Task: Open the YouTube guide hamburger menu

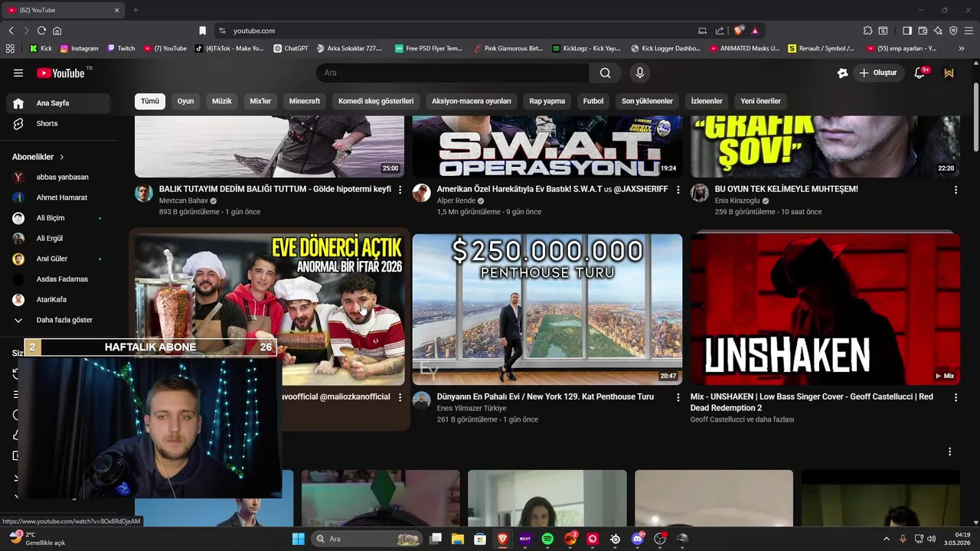Action: (18, 73)
